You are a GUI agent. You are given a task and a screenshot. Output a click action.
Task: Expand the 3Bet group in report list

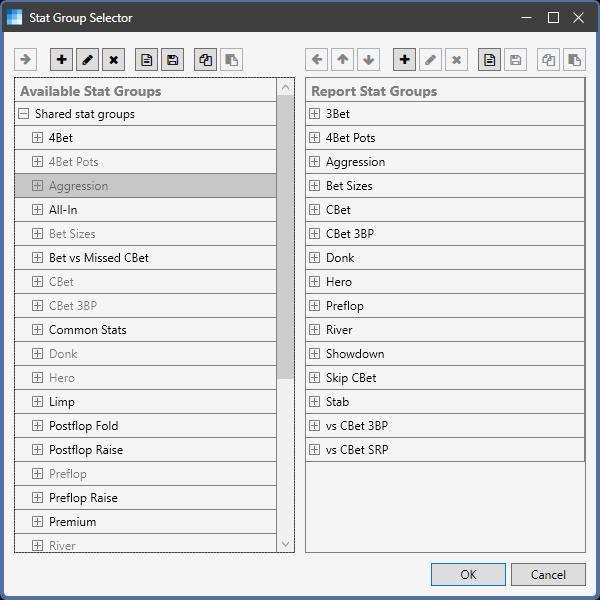coord(314,114)
